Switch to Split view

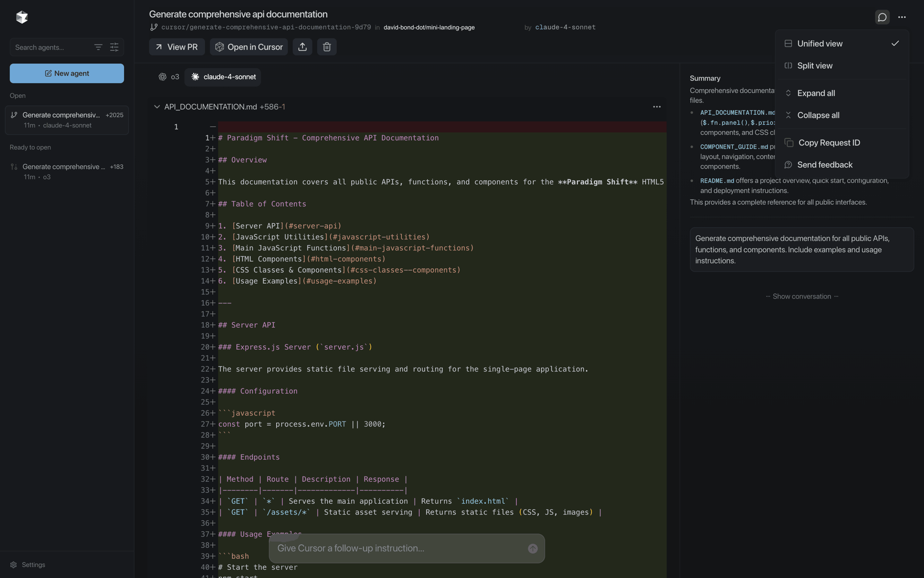(x=842, y=66)
